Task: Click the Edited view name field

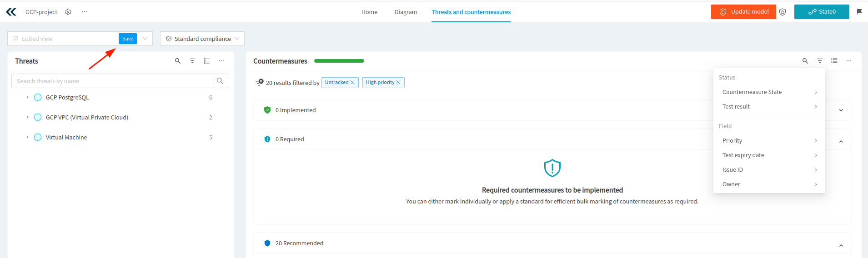Action: (x=63, y=39)
